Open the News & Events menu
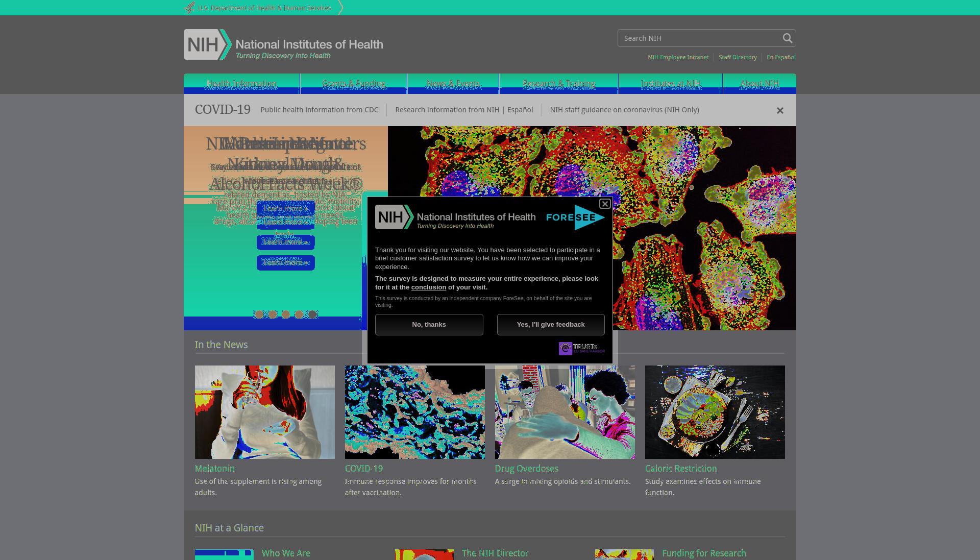 (453, 84)
